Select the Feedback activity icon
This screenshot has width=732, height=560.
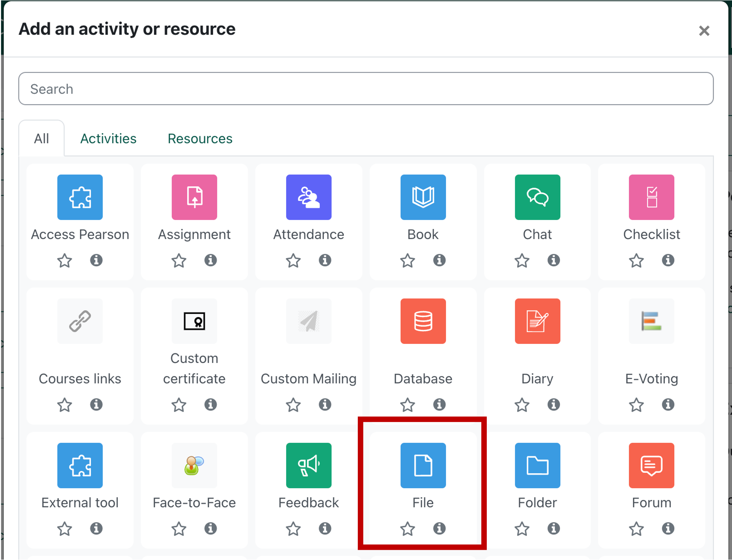click(308, 466)
